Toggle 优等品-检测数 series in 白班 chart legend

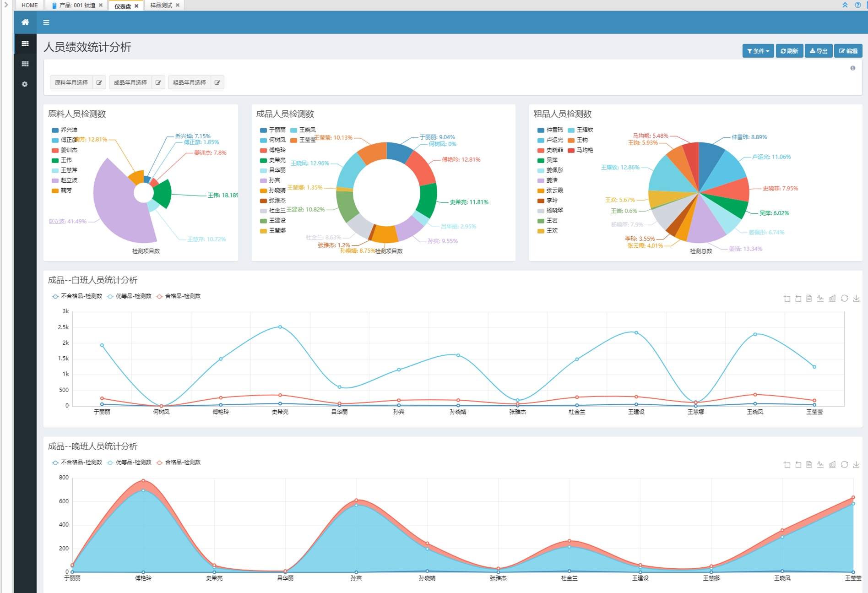(x=129, y=296)
